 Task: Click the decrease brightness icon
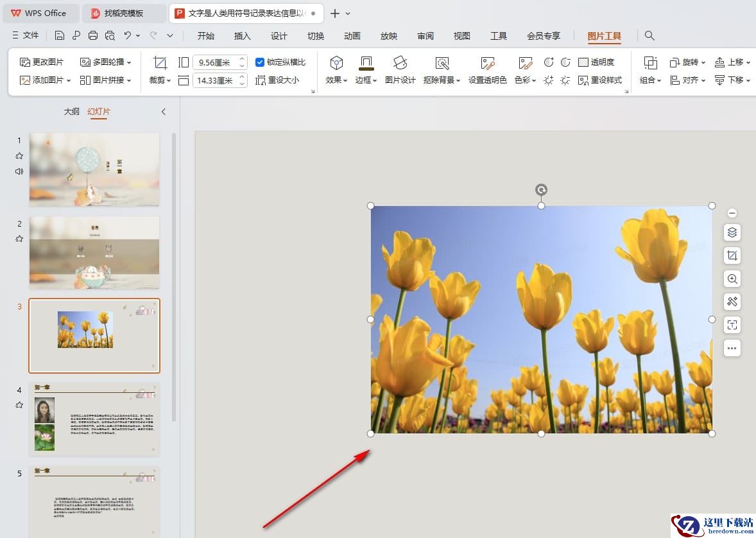[x=565, y=80]
